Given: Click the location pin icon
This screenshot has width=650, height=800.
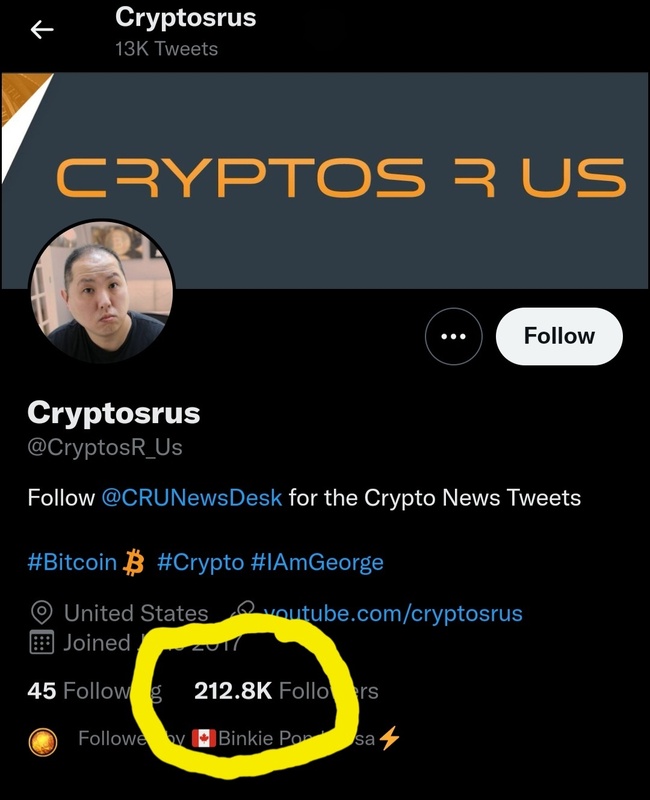Looking at the screenshot, I should [x=42, y=612].
